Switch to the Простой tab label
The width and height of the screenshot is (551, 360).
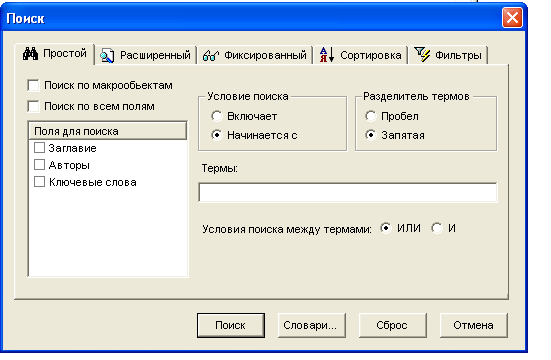click(x=65, y=53)
